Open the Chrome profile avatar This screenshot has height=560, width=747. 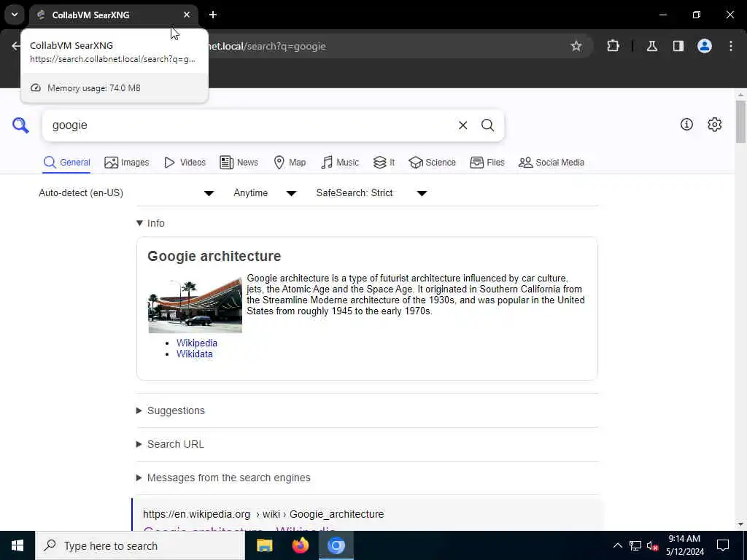(705, 46)
